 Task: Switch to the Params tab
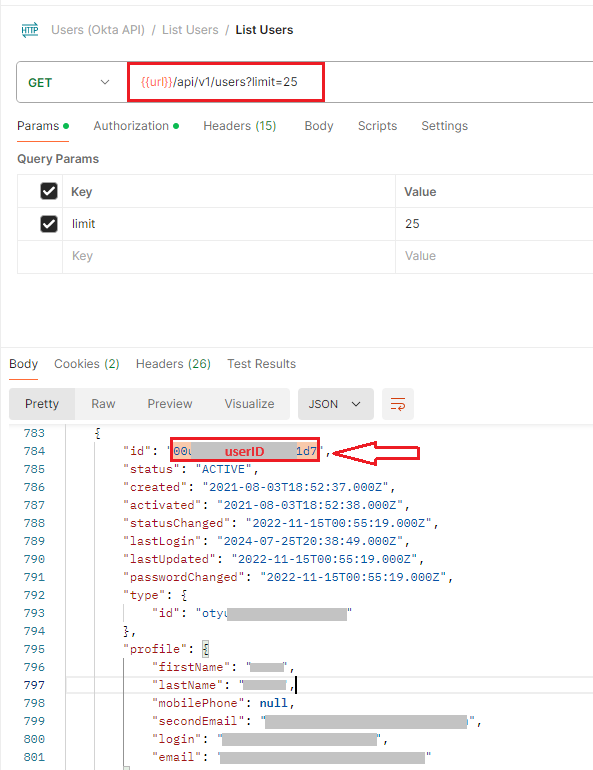pyautogui.click(x=43, y=126)
